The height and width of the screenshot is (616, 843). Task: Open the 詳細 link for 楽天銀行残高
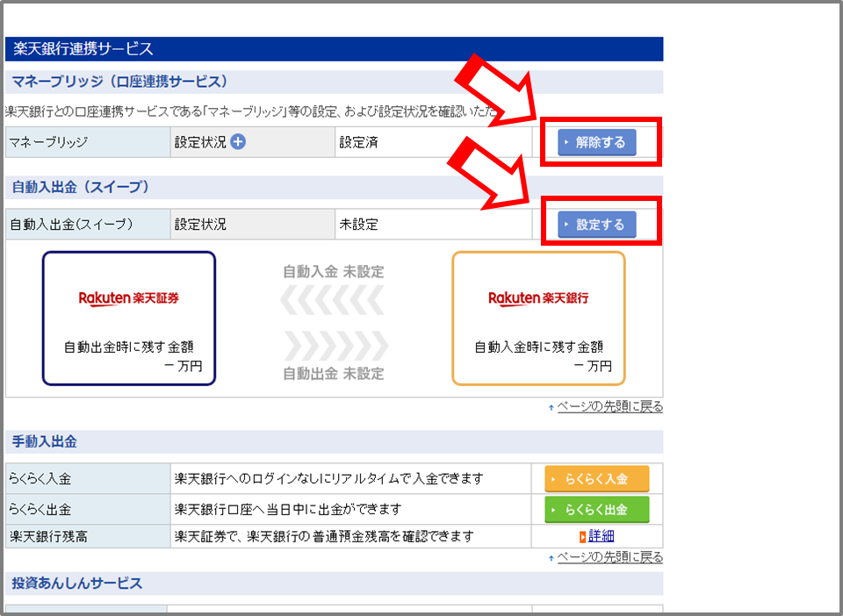coord(601,536)
